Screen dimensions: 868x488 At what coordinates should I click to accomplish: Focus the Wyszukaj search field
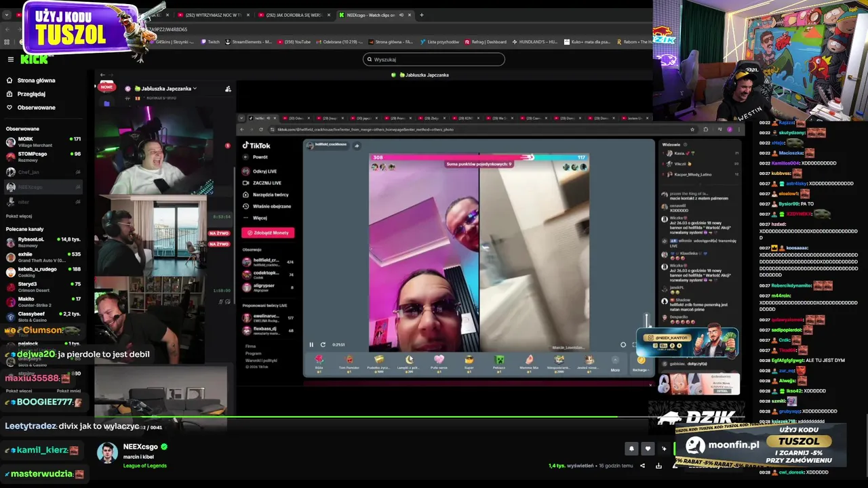pos(434,59)
